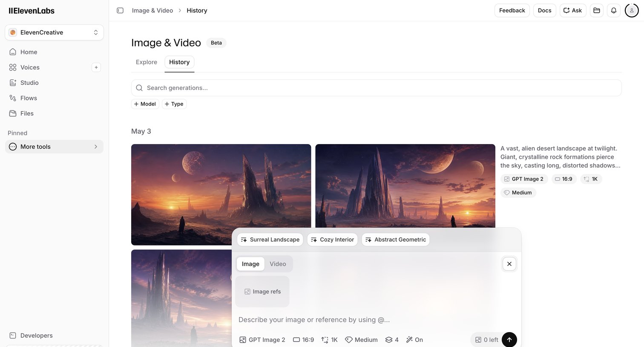Viewport: 644px width, 347px height.
Task: Toggle prompt enhancement On setting
Action: coord(414,340)
